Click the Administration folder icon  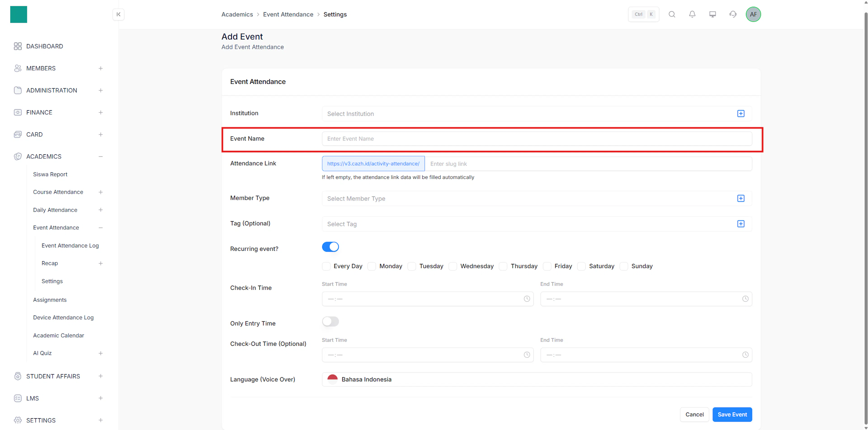[x=18, y=90]
